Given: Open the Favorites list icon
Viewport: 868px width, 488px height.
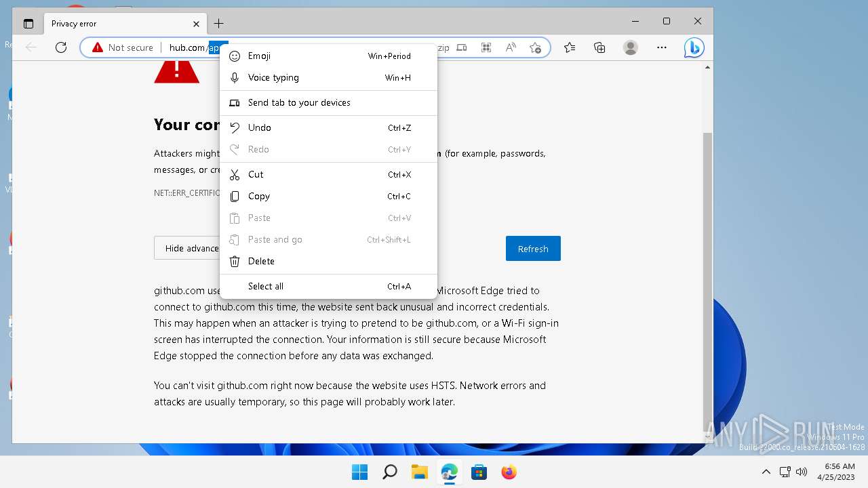Looking at the screenshot, I should (x=570, y=47).
